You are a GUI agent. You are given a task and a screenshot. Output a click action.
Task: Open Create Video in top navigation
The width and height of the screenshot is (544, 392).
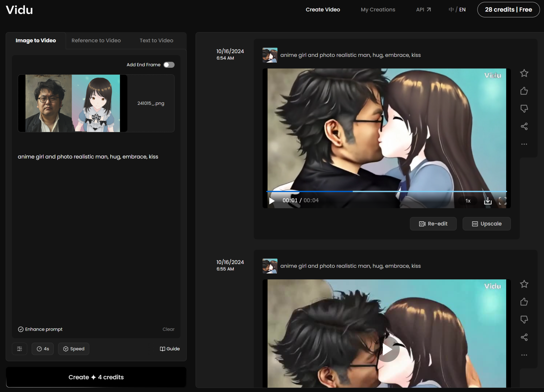(323, 10)
